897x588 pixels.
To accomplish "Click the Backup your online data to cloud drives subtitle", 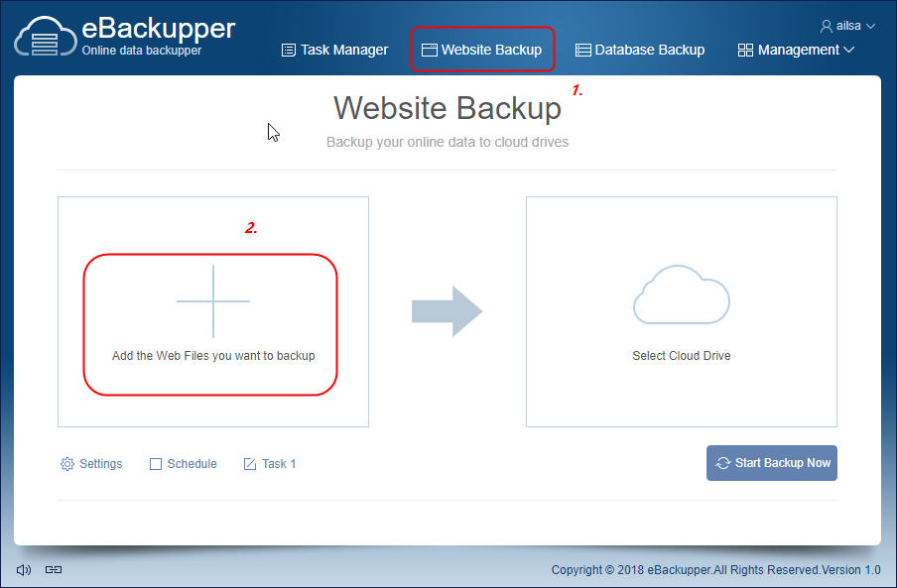I will 448,142.
